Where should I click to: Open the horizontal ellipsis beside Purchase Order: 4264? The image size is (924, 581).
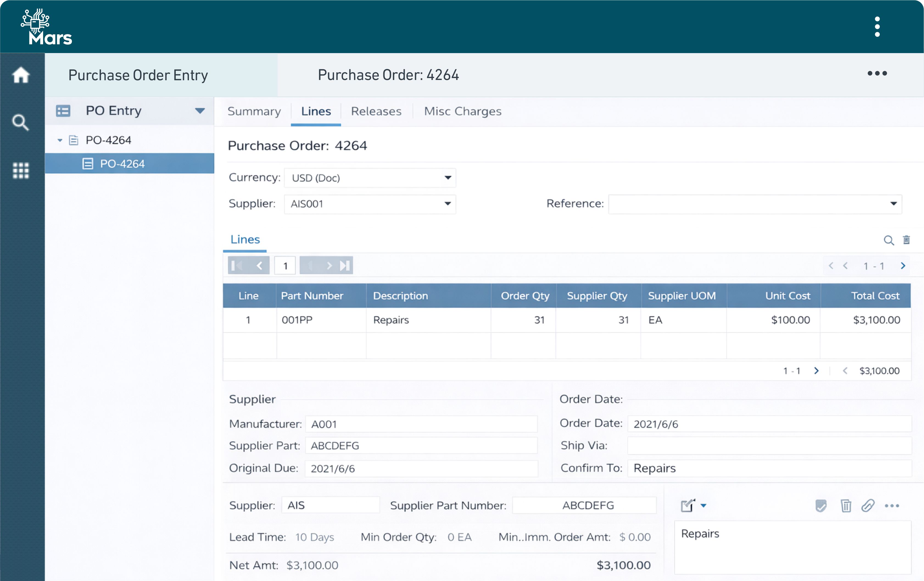point(877,73)
